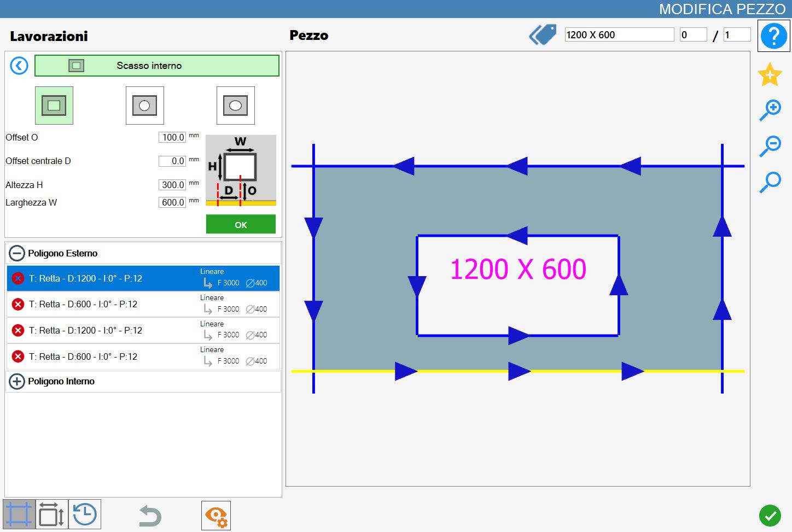Click the green OK button
This screenshot has width=792, height=532.
241,224
